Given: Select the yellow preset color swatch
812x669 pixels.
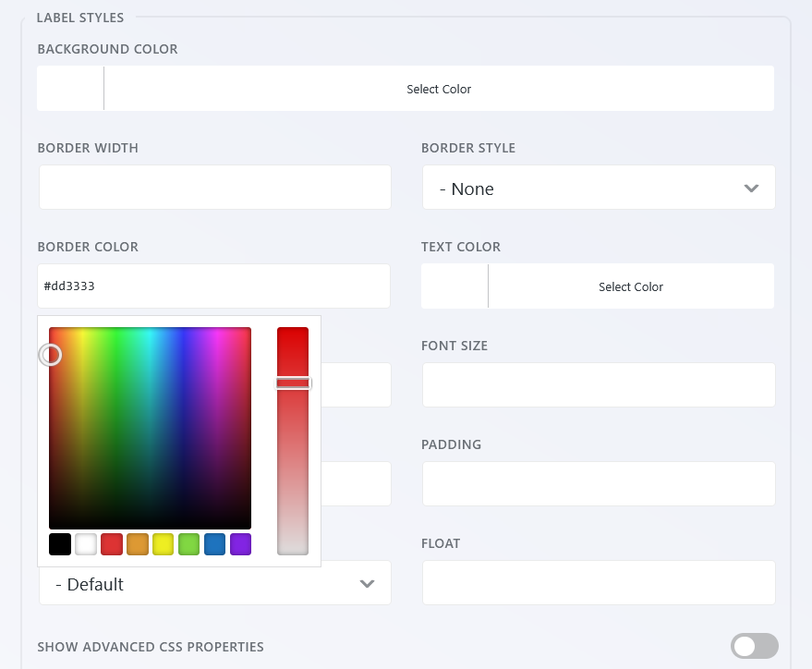Looking at the screenshot, I should (x=163, y=544).
